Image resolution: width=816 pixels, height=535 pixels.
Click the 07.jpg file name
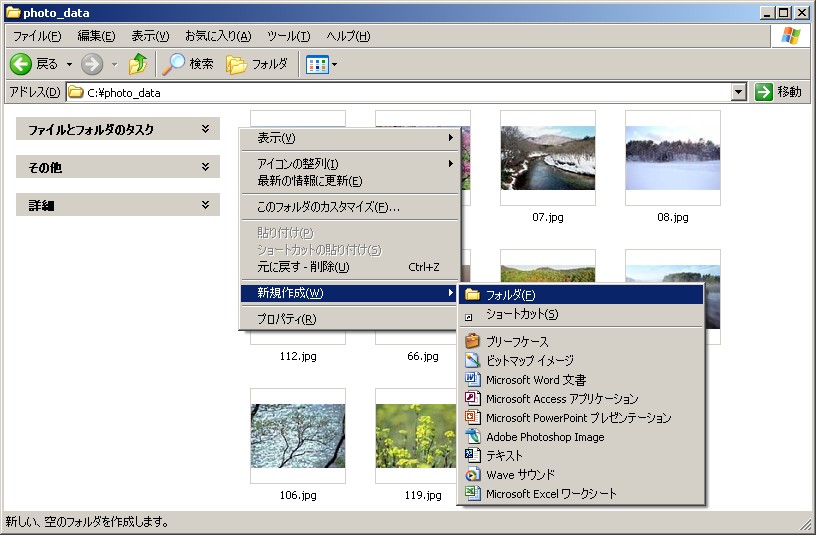pos(547,217)
